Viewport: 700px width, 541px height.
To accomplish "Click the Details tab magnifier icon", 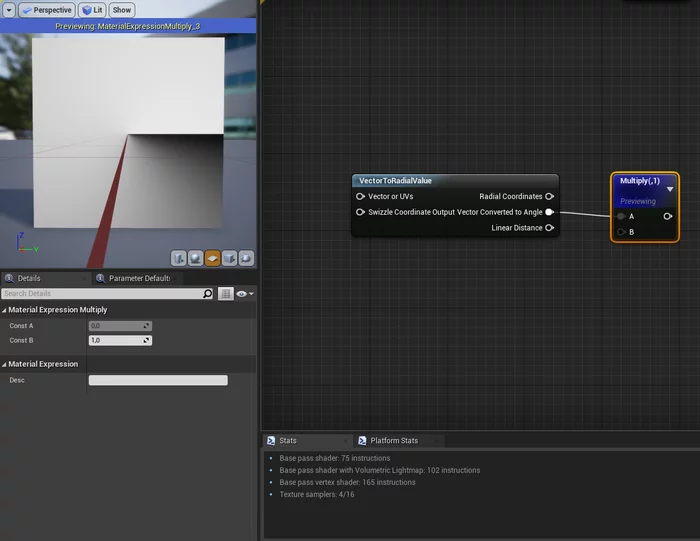I will pyautogui.click(x=9, y=279).
